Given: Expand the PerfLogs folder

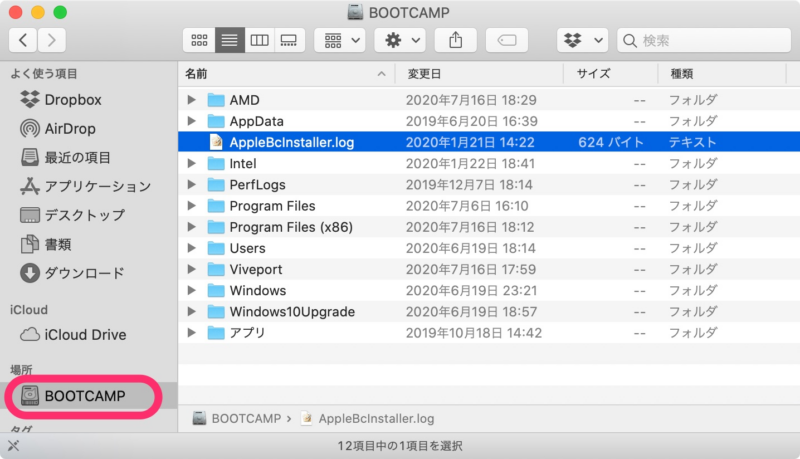Looking at the screenshot, I should pyautogui.click(x=192, y=185).
